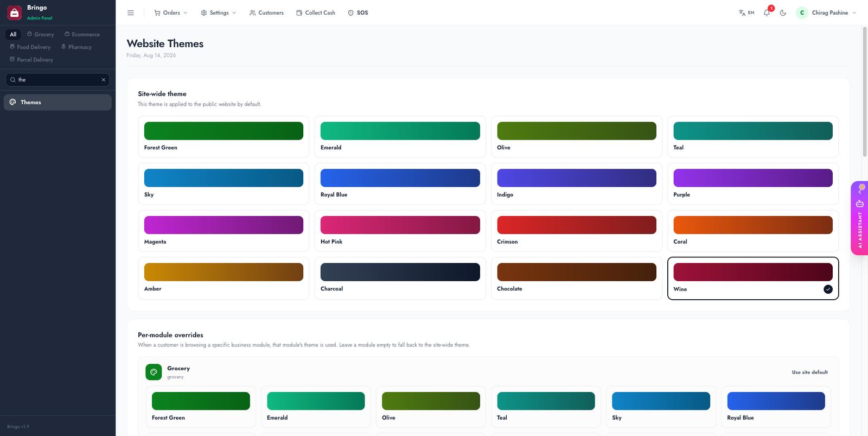
Task: Click the Wine theme selected checkmark
Action: 828,289
